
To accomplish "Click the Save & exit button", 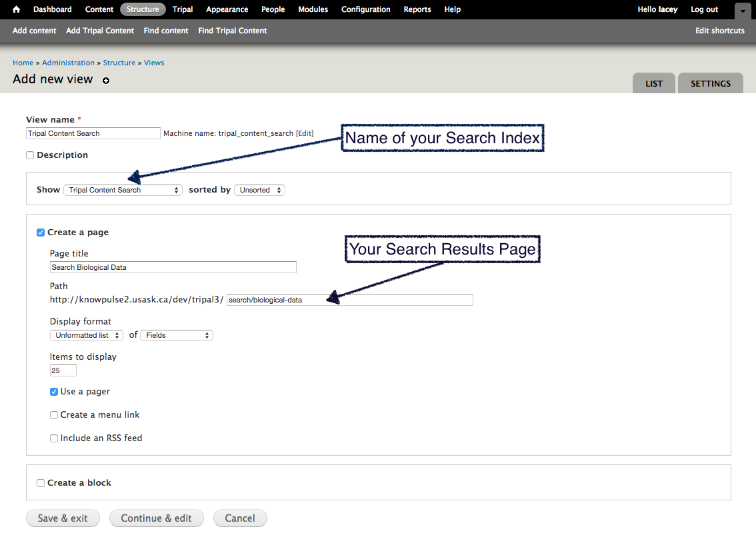I will pyautogui.click(x=63, y=518).
